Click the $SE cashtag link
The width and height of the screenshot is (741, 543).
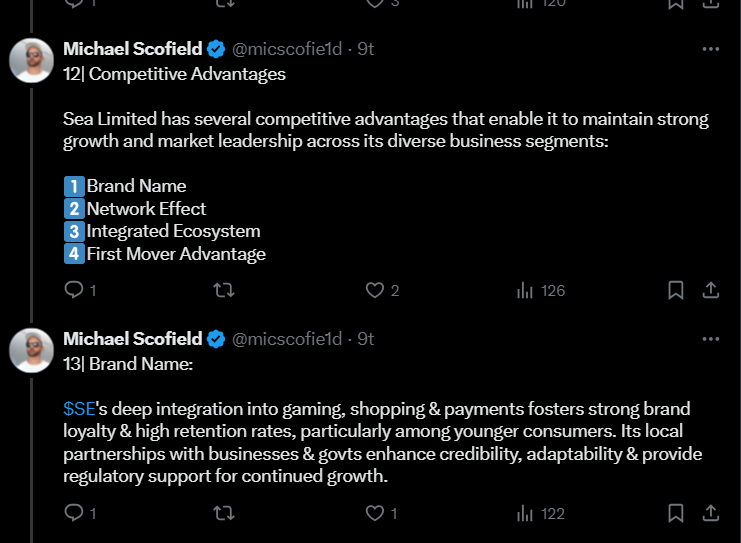(x=78, y=409)
